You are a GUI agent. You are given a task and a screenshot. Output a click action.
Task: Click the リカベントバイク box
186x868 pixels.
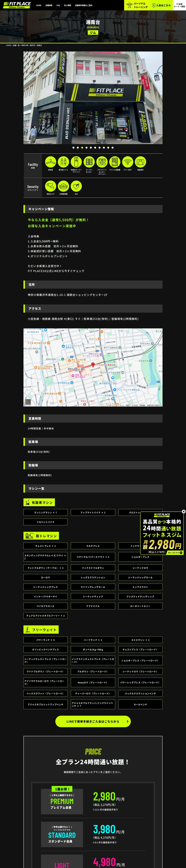46,522
